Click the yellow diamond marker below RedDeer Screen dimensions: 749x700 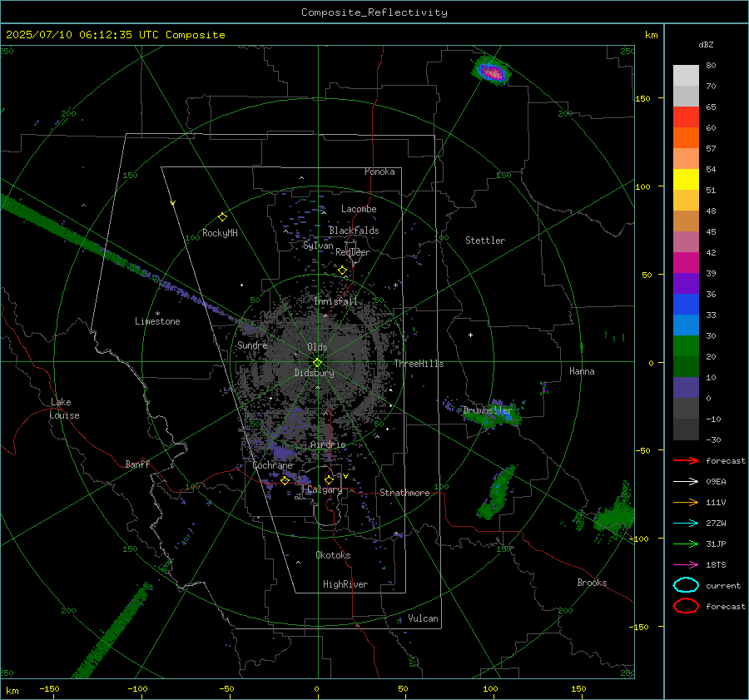point(342,271)
